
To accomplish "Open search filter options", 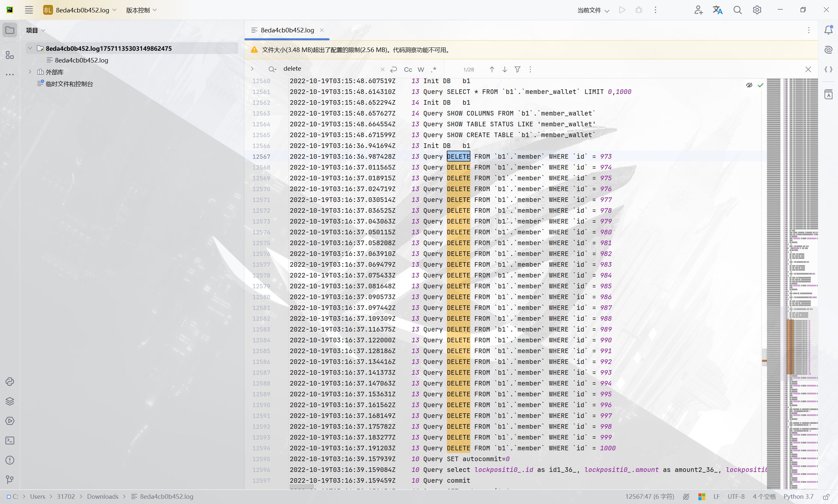I will [518, 69].
